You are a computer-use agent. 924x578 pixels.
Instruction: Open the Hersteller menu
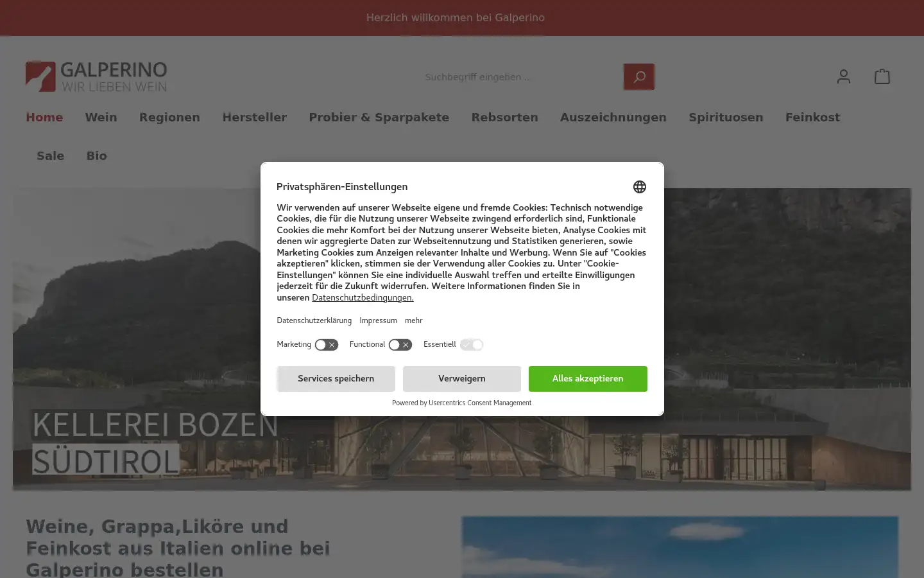click(x=254, y=118)
